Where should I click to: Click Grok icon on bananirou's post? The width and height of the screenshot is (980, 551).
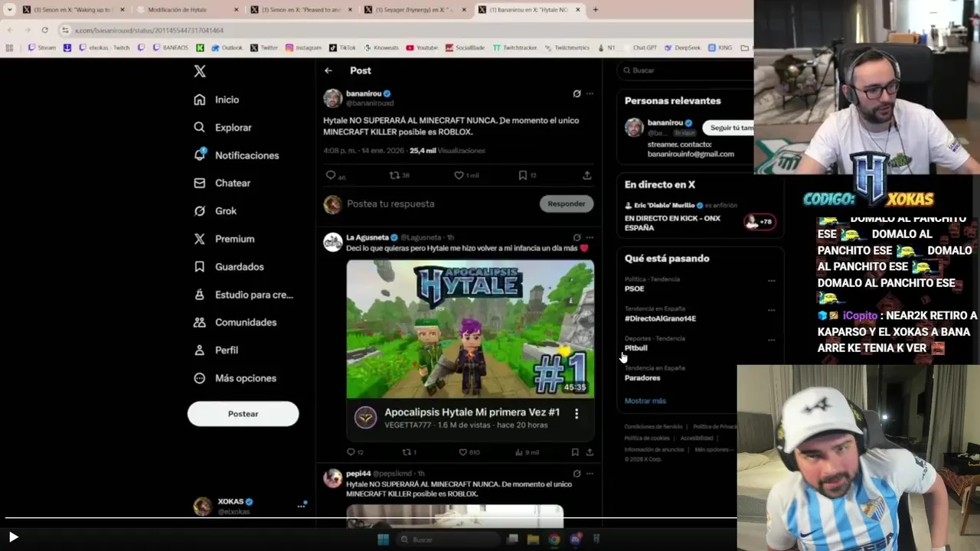tap(577, 93)
